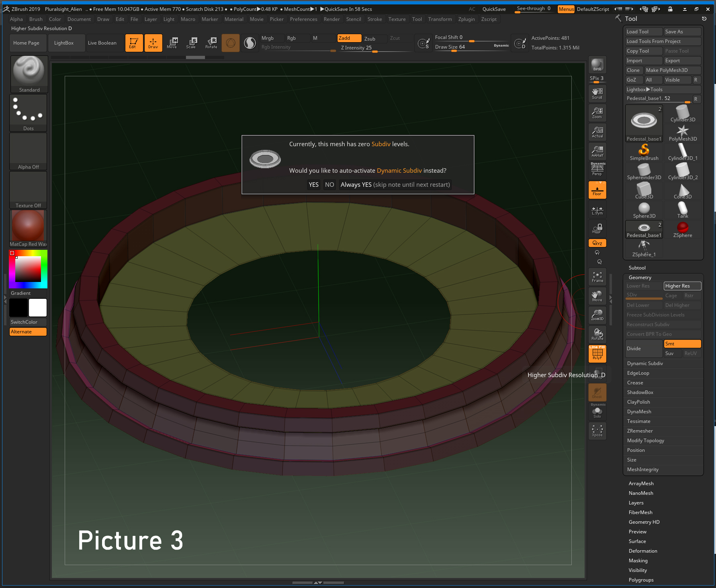716x588 pixels.
Task: Click YES in the Subdiv dialog
Action: (313, 185)
